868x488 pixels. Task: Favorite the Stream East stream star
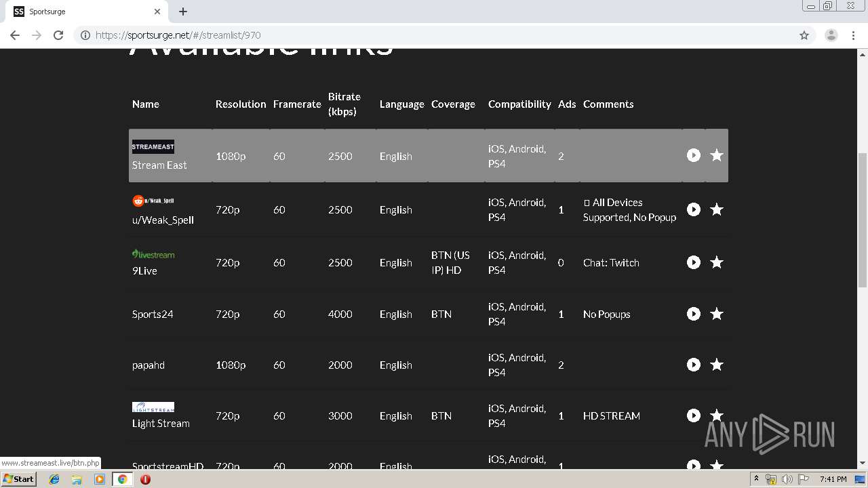click(x=716, y=155)
